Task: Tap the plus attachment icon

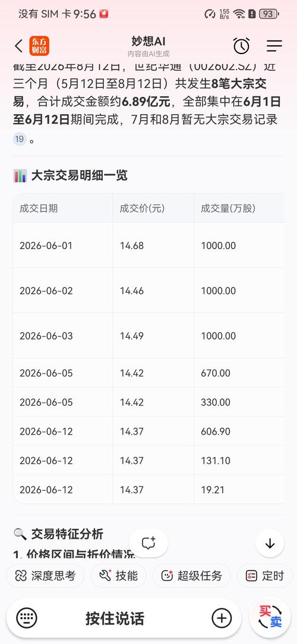Action: coord(222,618)
